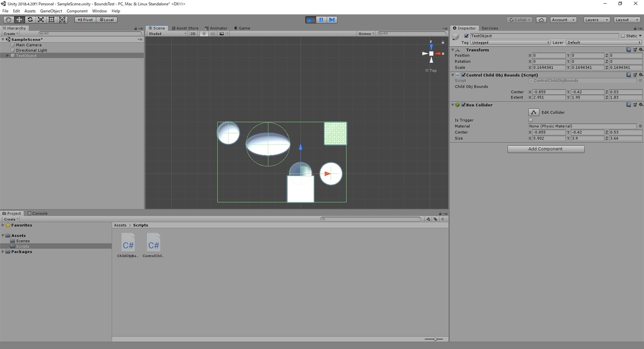Open the Layer Default dropdown
The height and width of the screenshot is (349, 644).
[x=604, y=42]
